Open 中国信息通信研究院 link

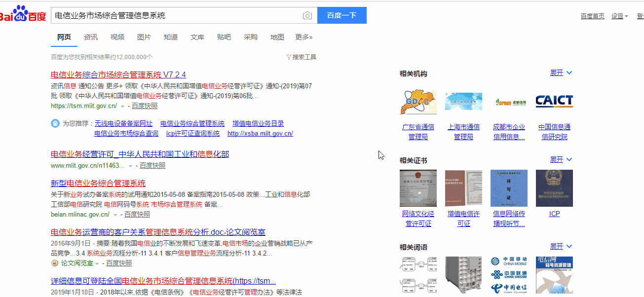pyautogui.click(x=554, y=132)
